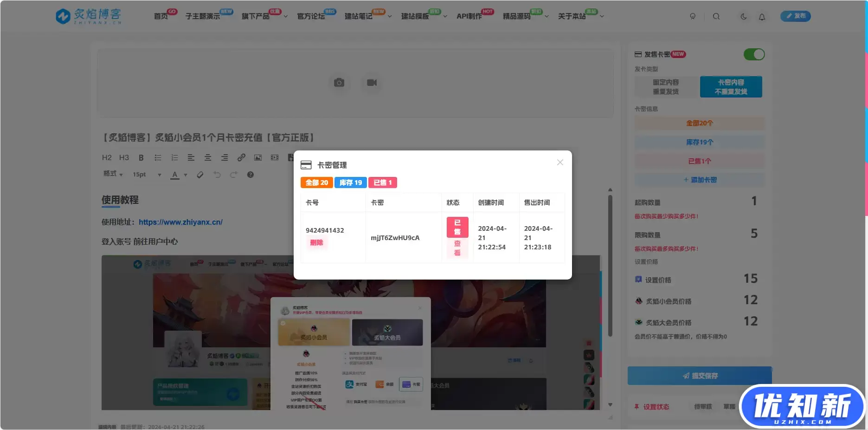Click the insert image toolbar icon

point(258,158)
